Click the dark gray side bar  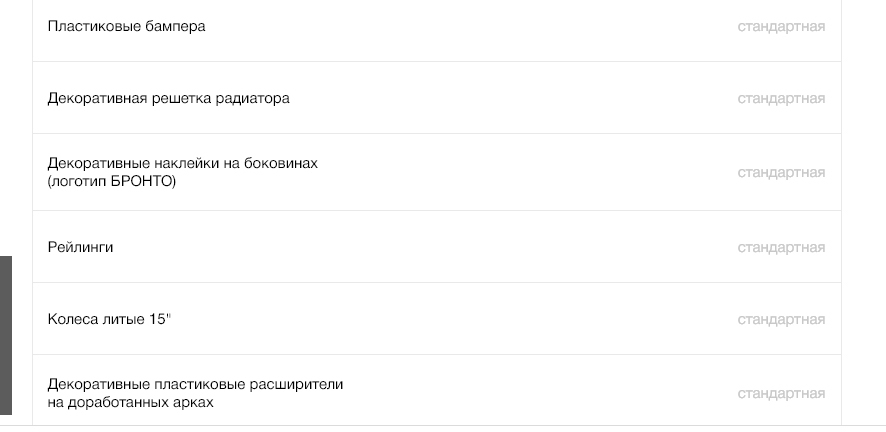point(6,335)
